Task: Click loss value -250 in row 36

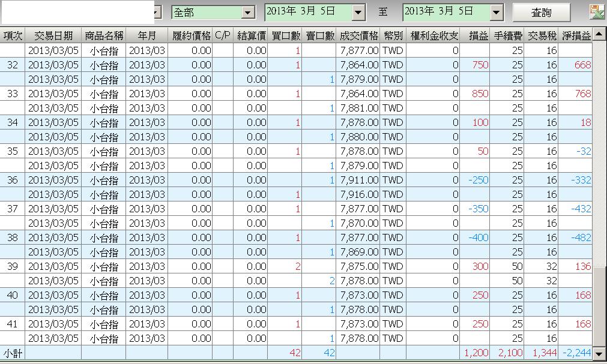Action: point(478,180)
